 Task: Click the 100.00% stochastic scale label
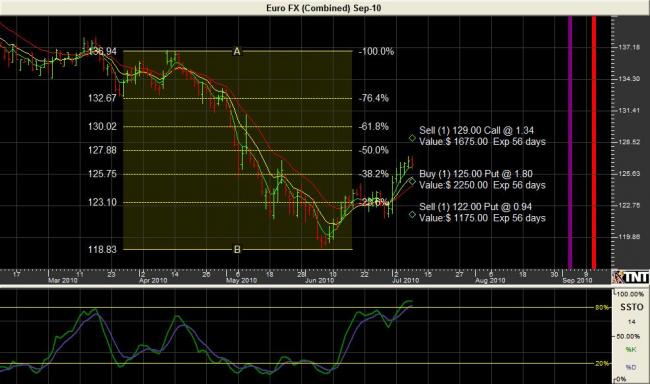point(630,294)
